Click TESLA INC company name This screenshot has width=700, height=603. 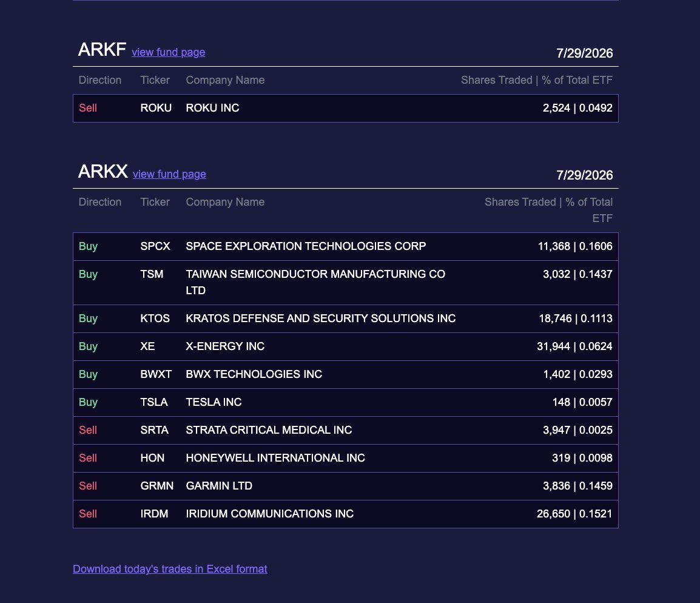(214, 402)
